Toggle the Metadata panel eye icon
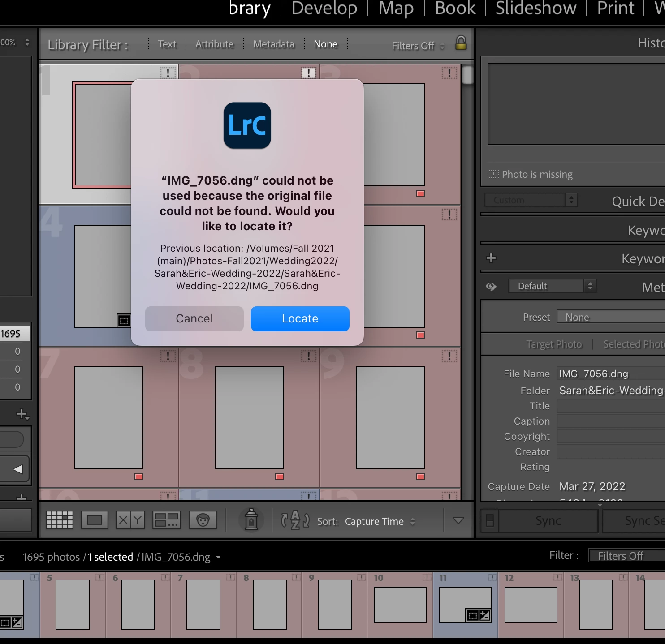Viewport: 665px width, 644px height. point(491,286)
